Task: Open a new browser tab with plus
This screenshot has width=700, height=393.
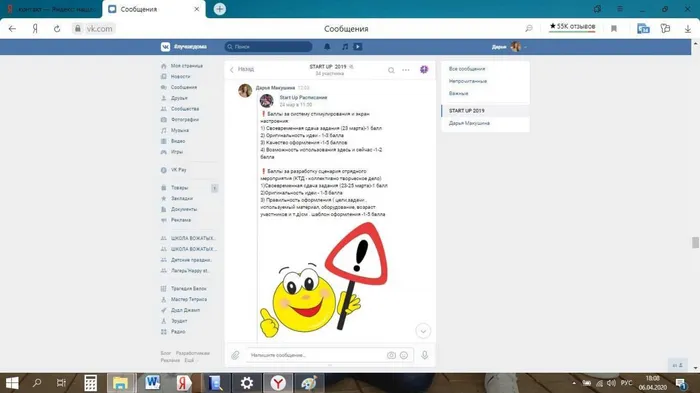Action: (220, 9)
